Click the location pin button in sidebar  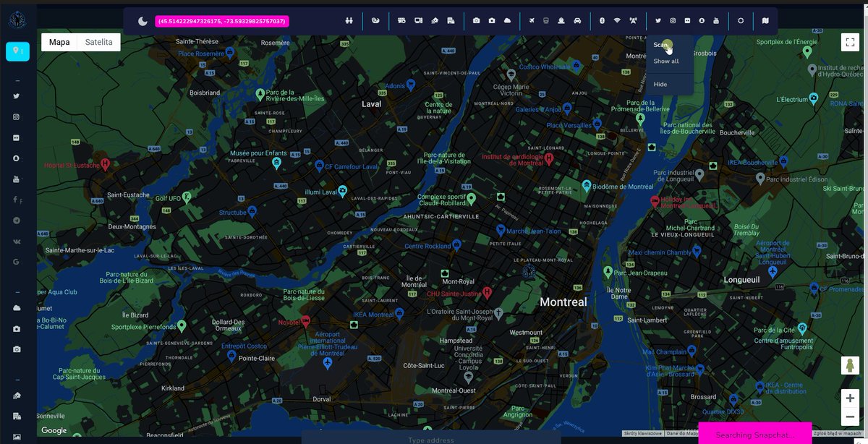click(18, 51)
